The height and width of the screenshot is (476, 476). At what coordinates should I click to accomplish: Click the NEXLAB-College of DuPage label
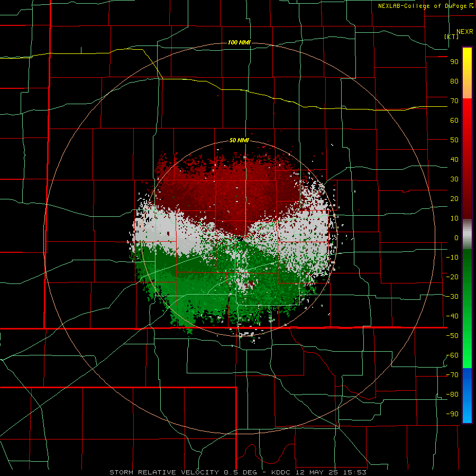pos(422,6)
